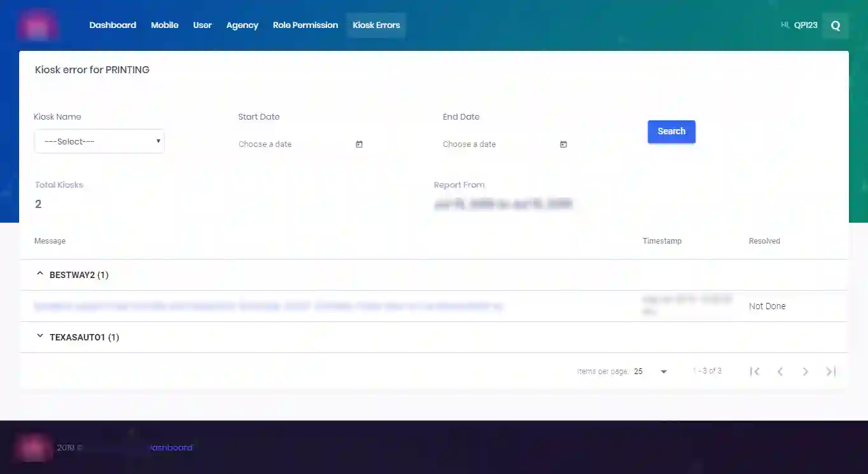
Task: Jump to last page of results
Action: 830,372
